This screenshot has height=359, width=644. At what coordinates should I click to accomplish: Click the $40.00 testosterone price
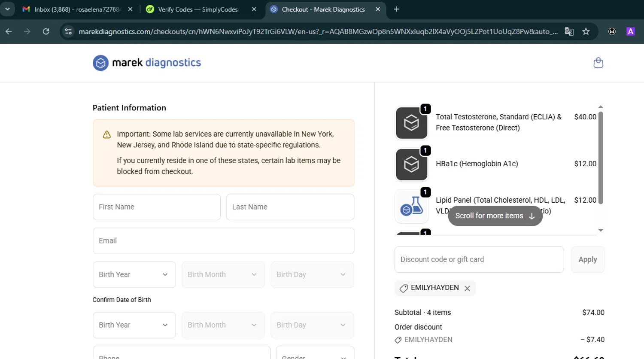click(585, 117)
